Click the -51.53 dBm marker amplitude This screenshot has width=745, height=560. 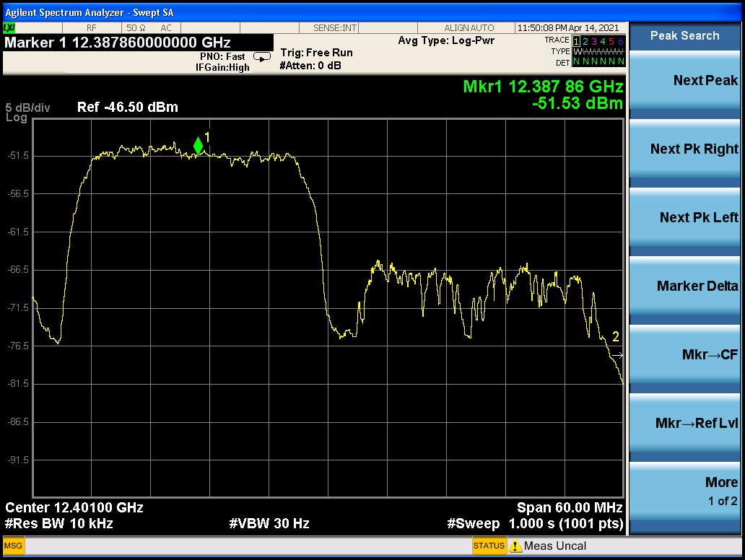(x=578, y=103)
